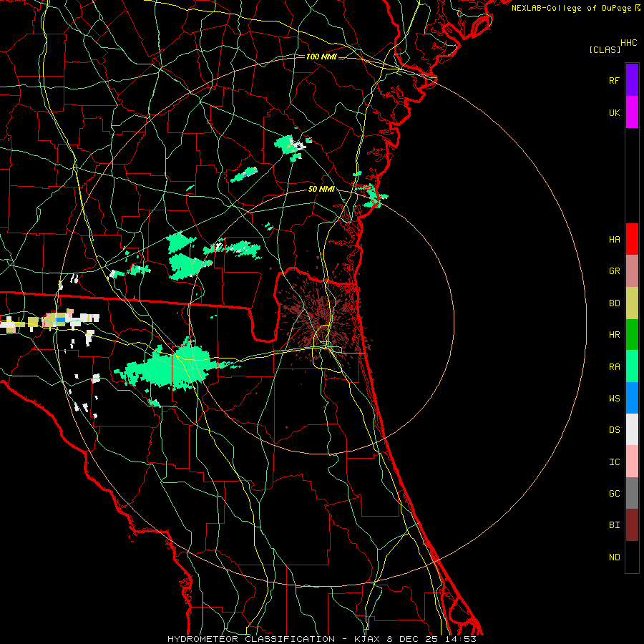Click the 'RA' legend label

click(614, 367)
